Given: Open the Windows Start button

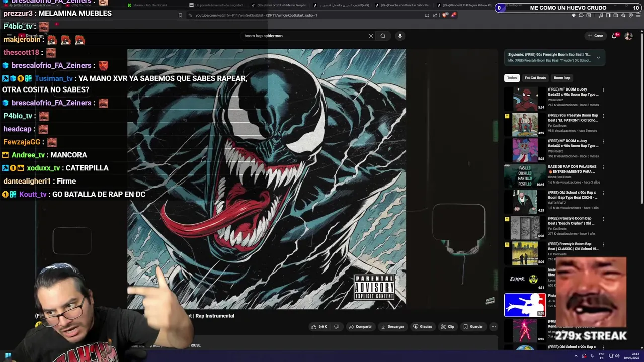Looking at the screenshot, I should 8,356.
